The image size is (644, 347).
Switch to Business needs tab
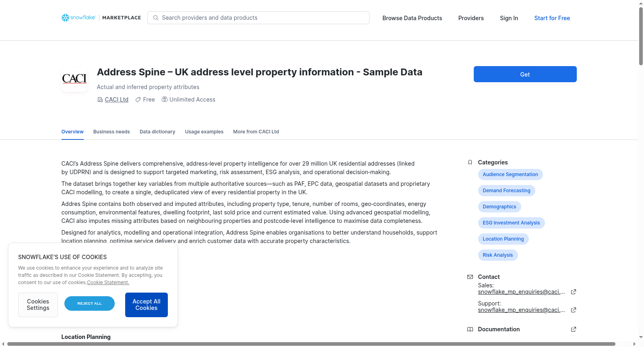(111, 132)
